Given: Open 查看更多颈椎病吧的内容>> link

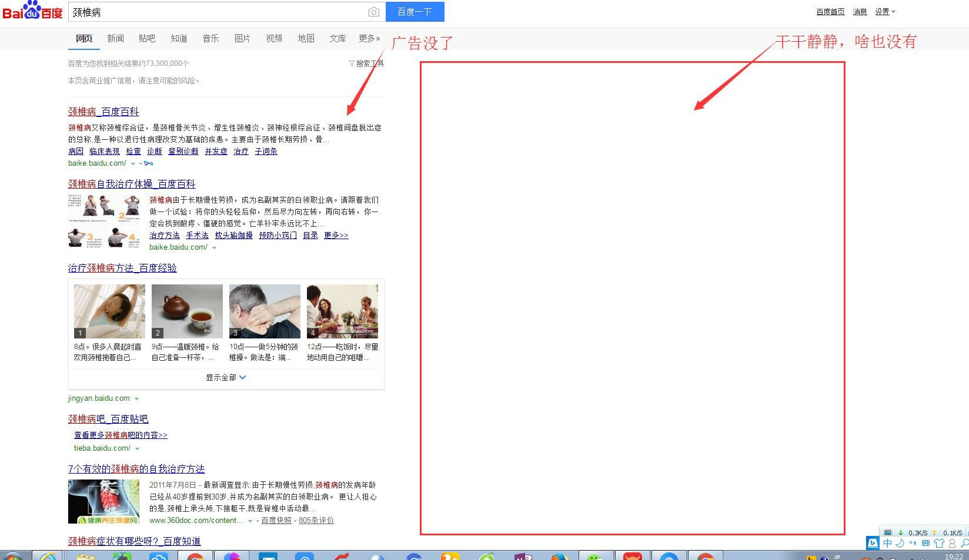Looking at the screenshot, I should 121,435.
